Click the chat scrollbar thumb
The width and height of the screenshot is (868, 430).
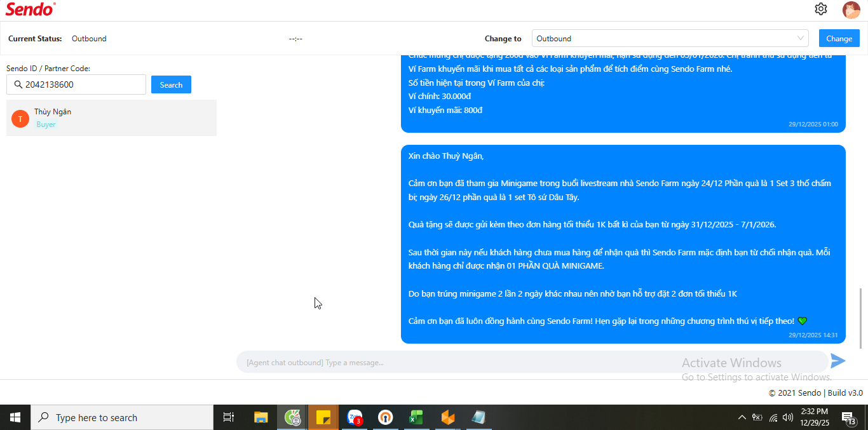861,318
